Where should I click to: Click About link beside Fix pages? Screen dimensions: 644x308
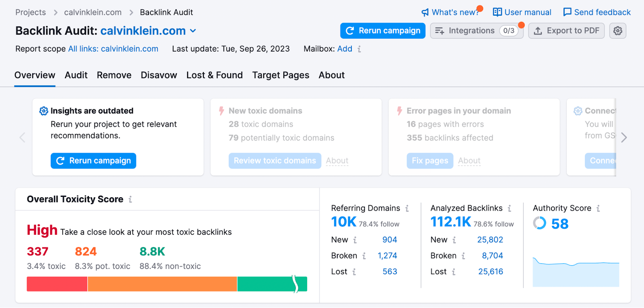[x=469, y=161]
